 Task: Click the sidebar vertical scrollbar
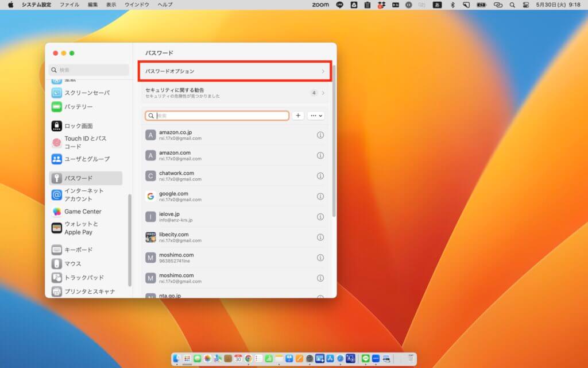point(130,240)
